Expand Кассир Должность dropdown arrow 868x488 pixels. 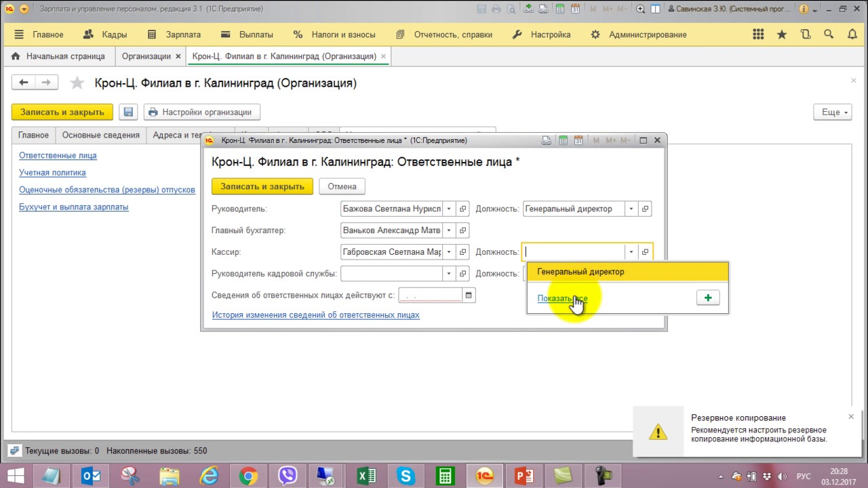click(x=631, y=252)
